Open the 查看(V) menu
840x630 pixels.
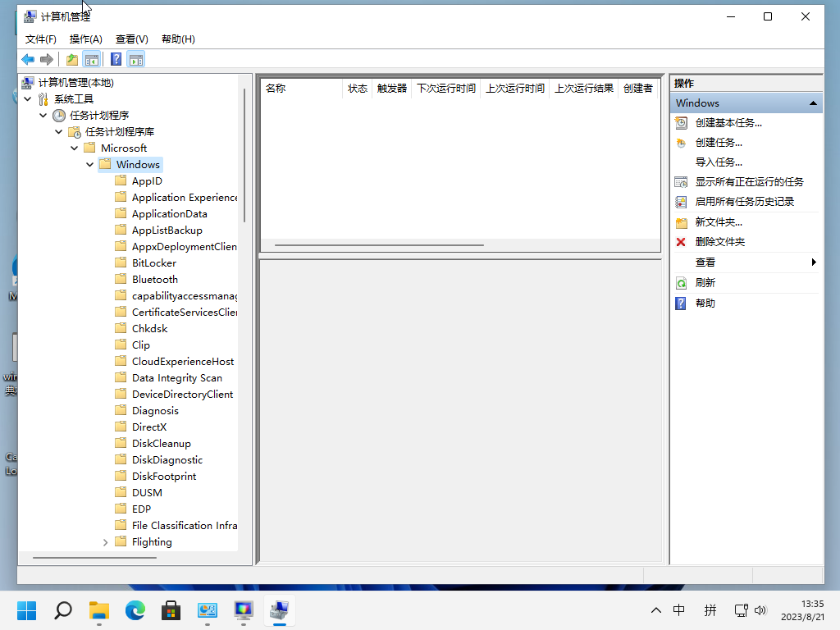coord(132,39)
